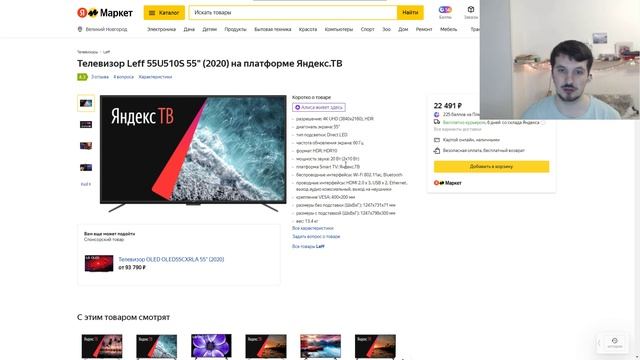Open the Спорт category
This screenshot has height=360, width=640.
(x=367, y=29)
